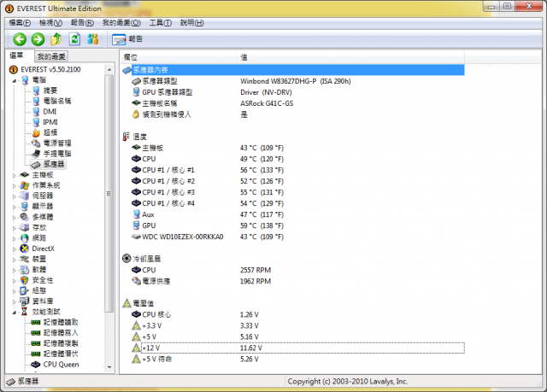The image size is (547, 392).
Task: Expand the 網路 tree node
Action: (x=15, y=238)
